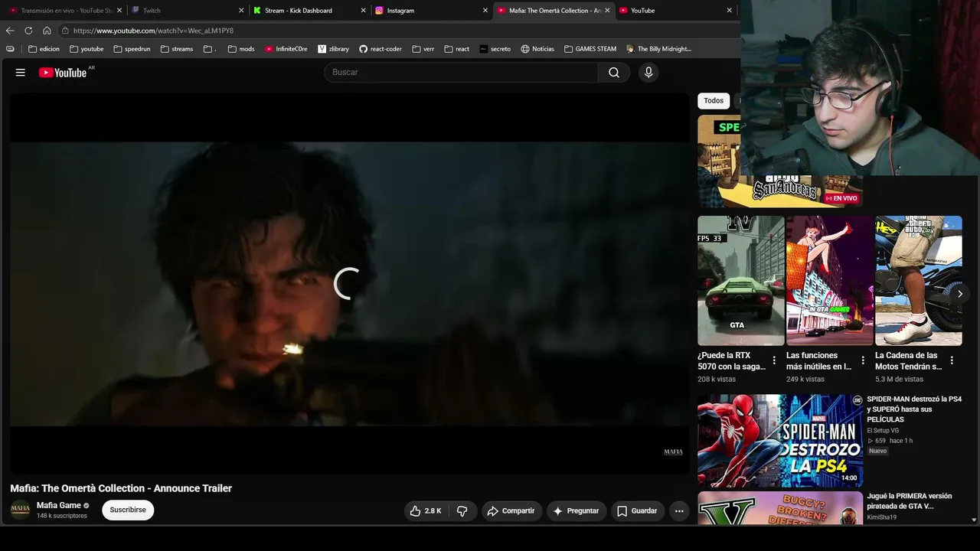Open options for "La Cadena de las Motos" short
This screenshot has height=551, width=980.
(952, 360)
